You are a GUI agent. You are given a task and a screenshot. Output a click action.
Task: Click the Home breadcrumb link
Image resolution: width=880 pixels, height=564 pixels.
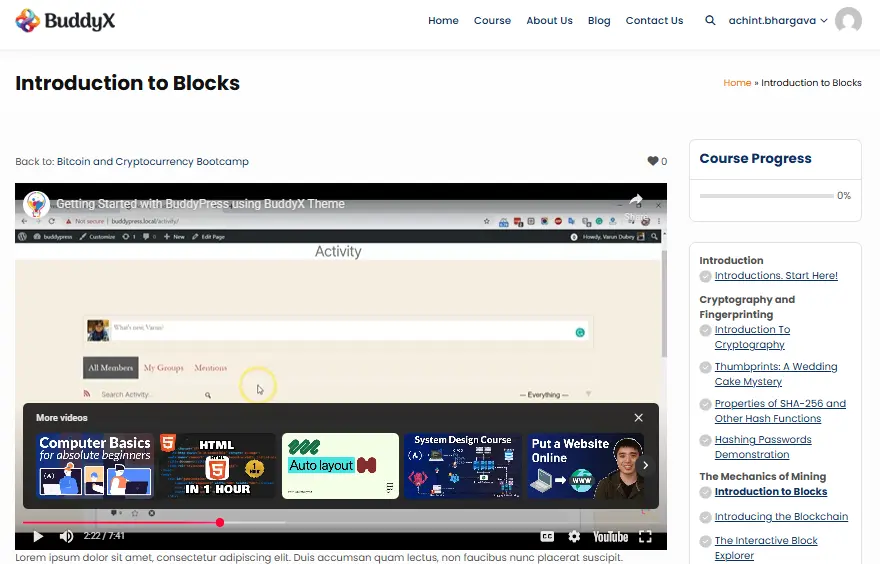(x=737, y=83)
